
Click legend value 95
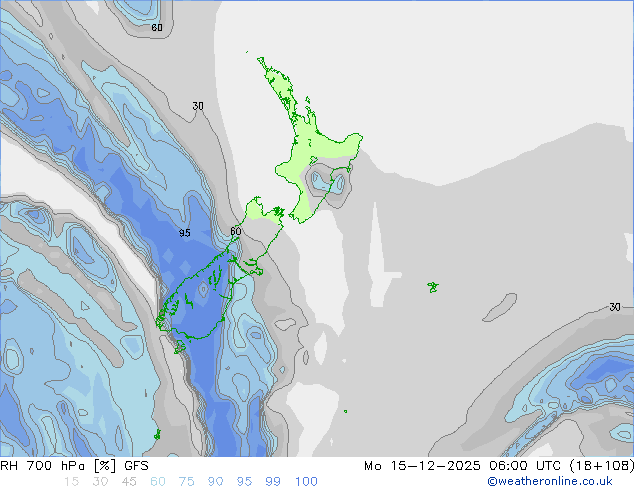244,482
